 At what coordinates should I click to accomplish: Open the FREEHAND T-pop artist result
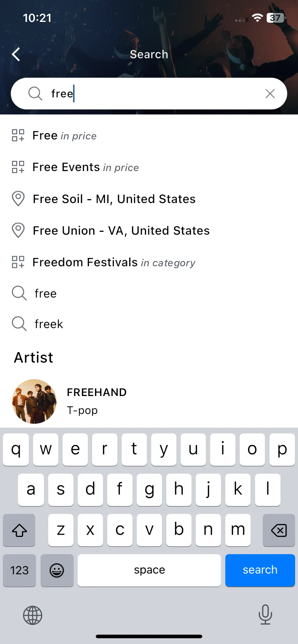(149, 401)
